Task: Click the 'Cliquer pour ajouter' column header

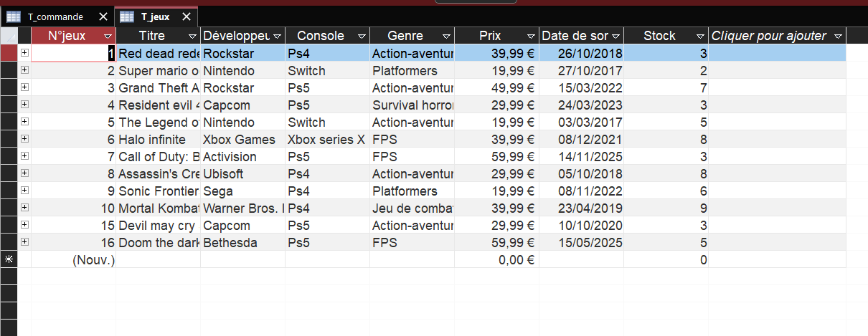Action: [x=768, y=36]
